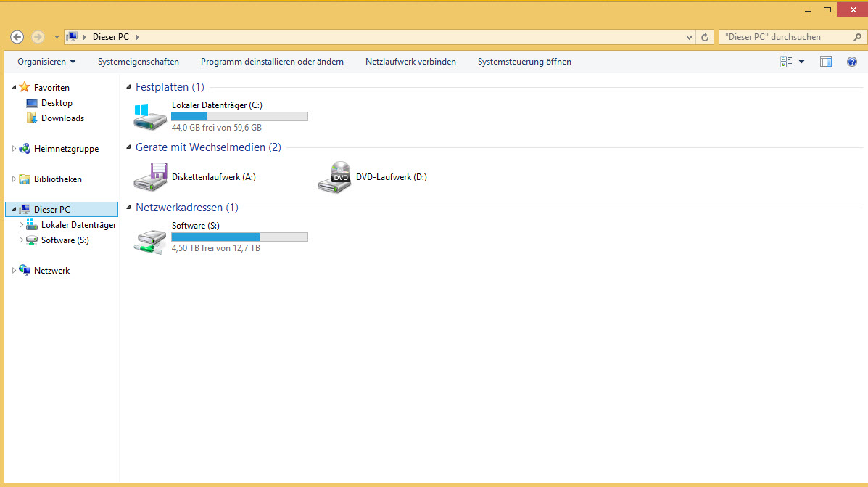Open Help with the question mark icon

click(x=852, y=62)
